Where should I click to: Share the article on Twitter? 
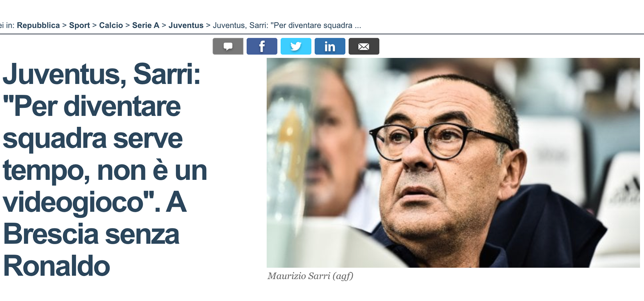pyautogui.click(x=296, y=46)
